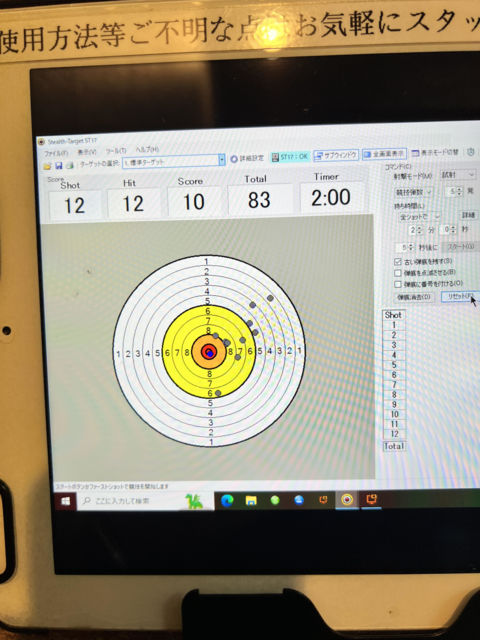The image size is (480, 640).
Task: Open the サブウィンドウ sub-window
Action: pyautogui.click(x=336, y=155)
